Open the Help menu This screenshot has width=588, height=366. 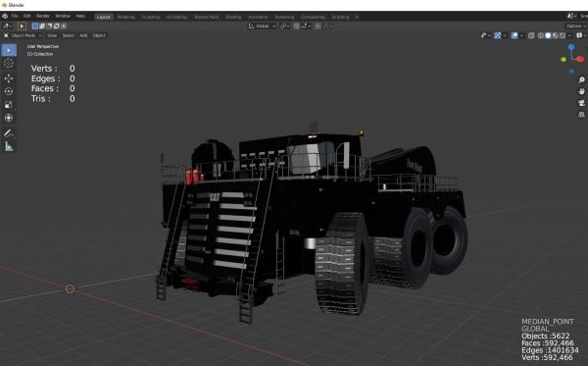click(80, 16)
